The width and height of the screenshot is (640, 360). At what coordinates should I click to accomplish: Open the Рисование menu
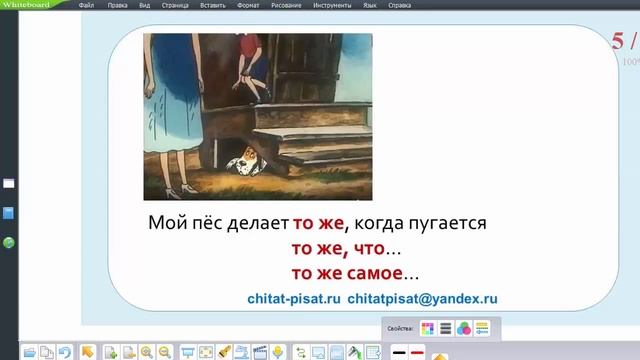tap(286, 5)
